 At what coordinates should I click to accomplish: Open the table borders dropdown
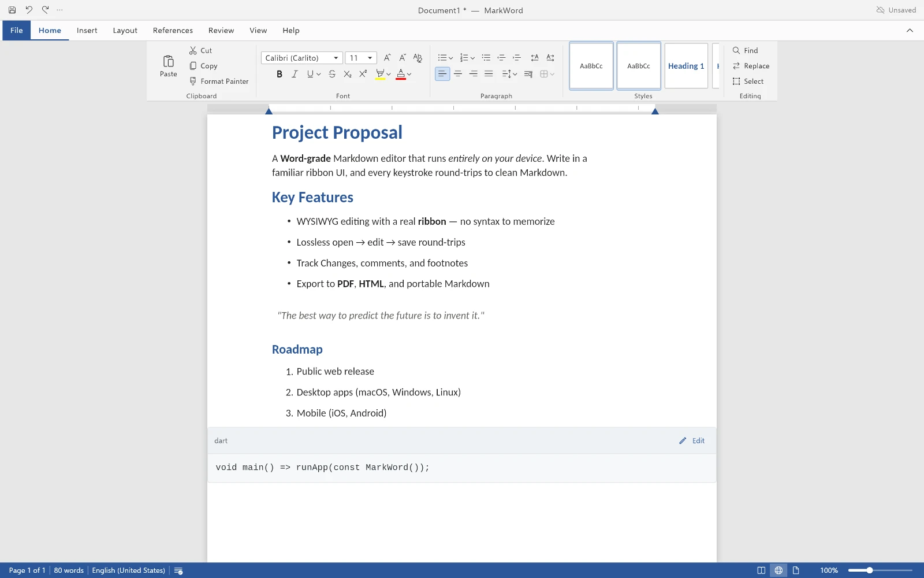point(547,74)
